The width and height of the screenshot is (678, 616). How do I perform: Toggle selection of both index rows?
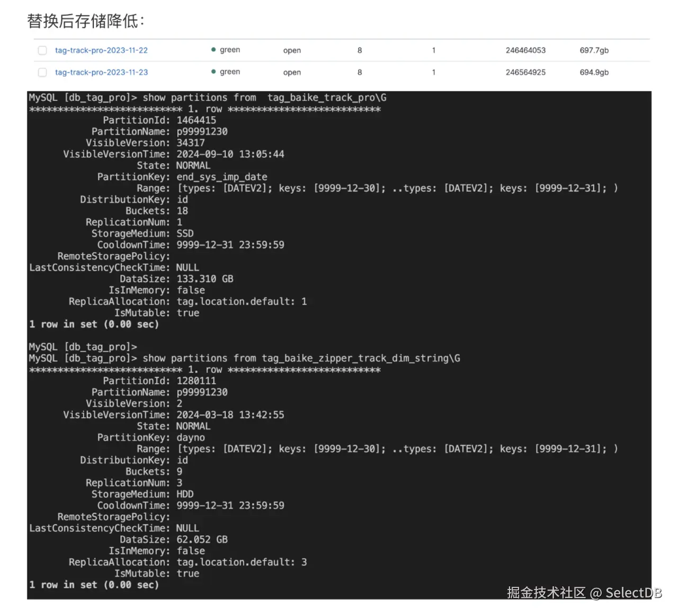(x=42, y=61)
